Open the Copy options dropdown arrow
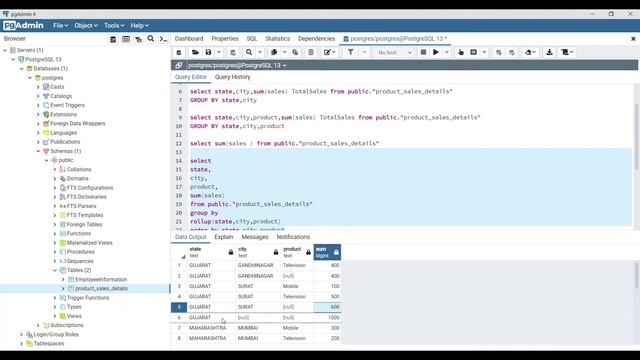This screenshot has height=360, width=640. [x=284, y=52]
